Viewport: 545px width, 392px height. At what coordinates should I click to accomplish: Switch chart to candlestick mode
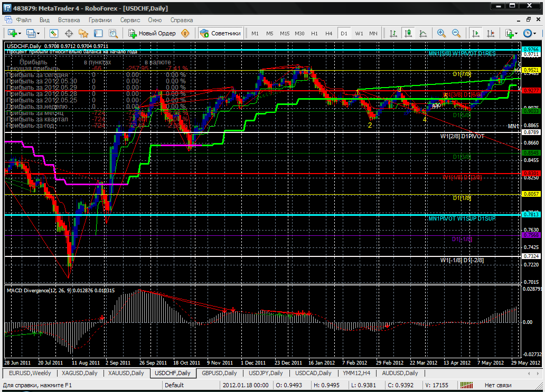[x=408, y=33]
